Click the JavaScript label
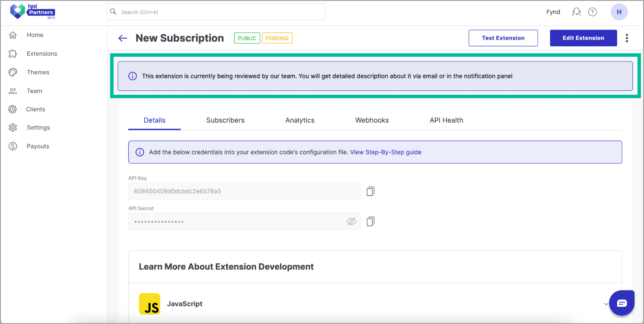The image size is (644, 324). pos(185,304)
